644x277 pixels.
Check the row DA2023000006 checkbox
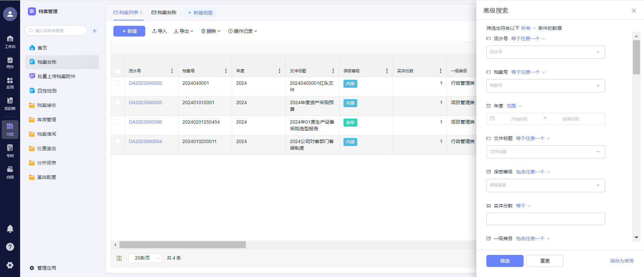click(x=118, y=122)
